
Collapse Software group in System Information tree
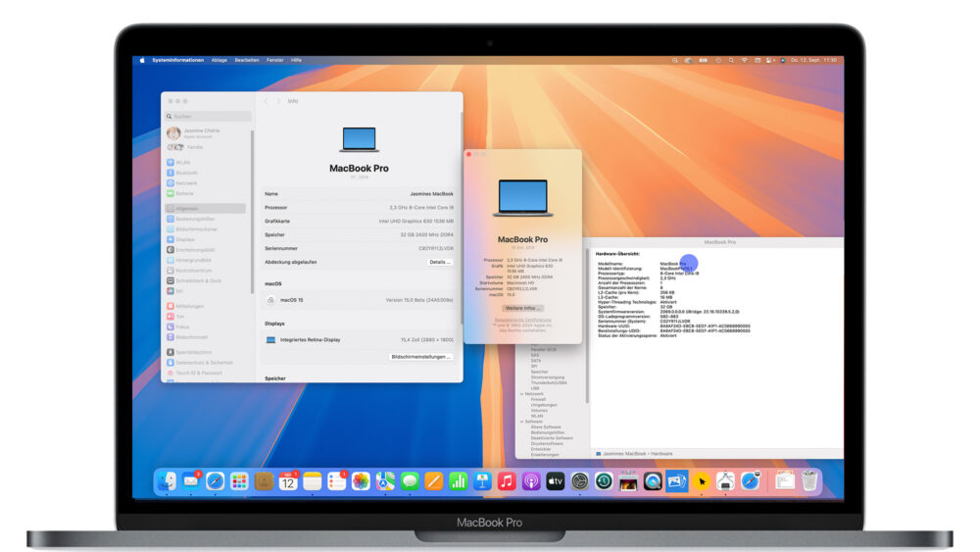(x=522, y=422)
